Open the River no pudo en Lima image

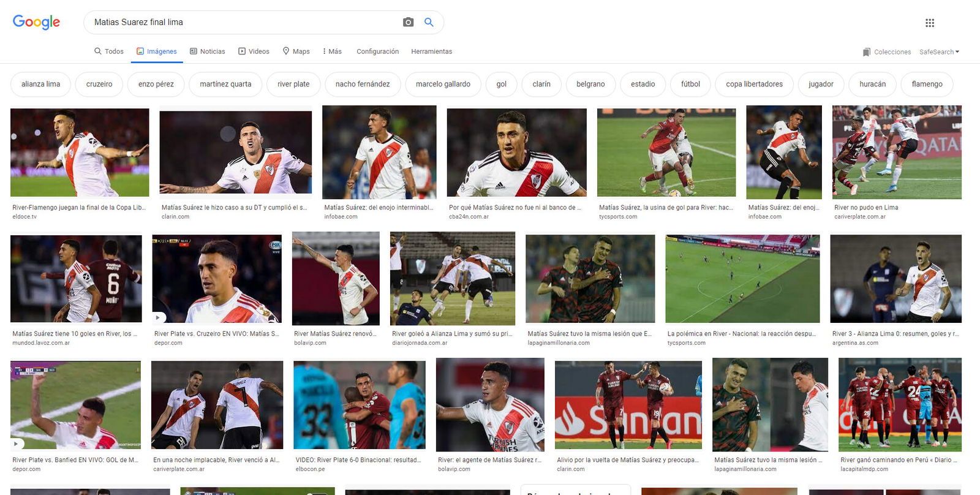[897, 152]
